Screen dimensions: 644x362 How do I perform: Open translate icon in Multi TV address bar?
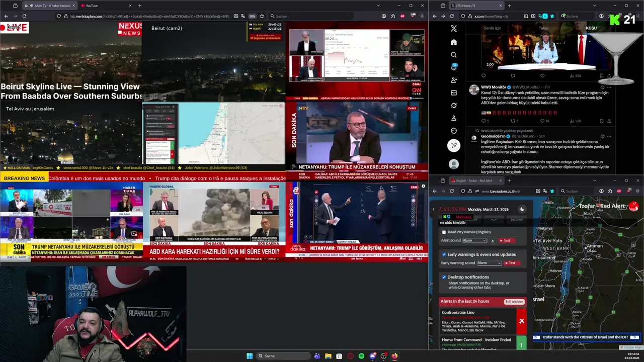[244, 16]
